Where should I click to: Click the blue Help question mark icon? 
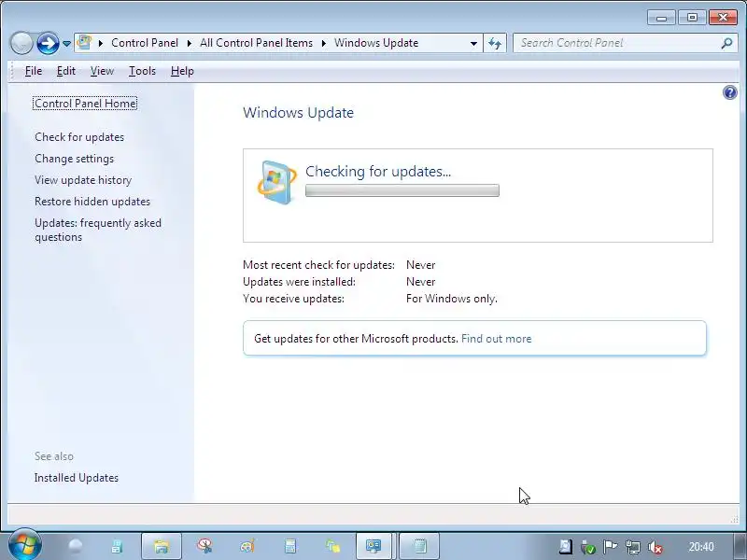click(x=730, y=92)
